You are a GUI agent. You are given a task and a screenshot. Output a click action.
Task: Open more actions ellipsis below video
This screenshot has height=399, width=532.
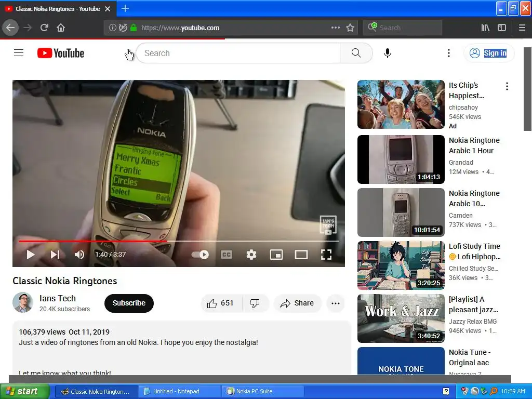tap(336, 303)
